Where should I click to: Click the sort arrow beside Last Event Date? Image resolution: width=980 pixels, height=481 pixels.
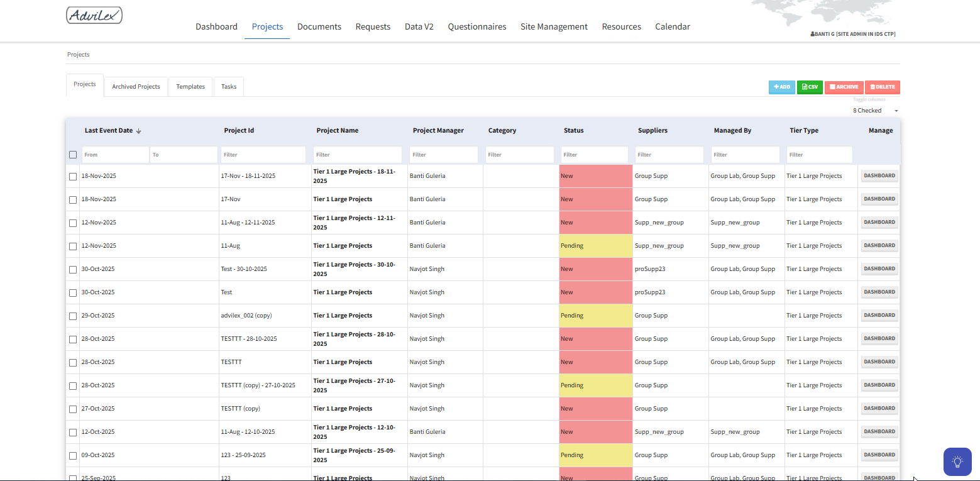point(139,131)
